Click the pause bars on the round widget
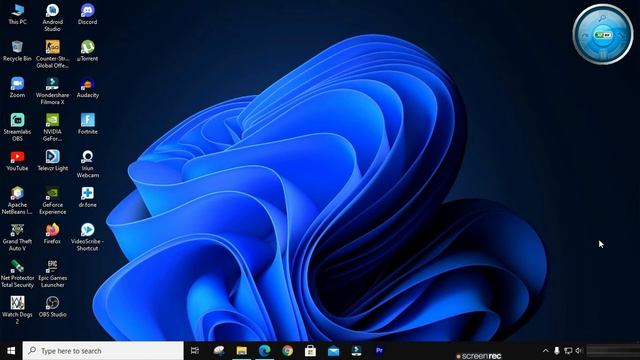 603,53
